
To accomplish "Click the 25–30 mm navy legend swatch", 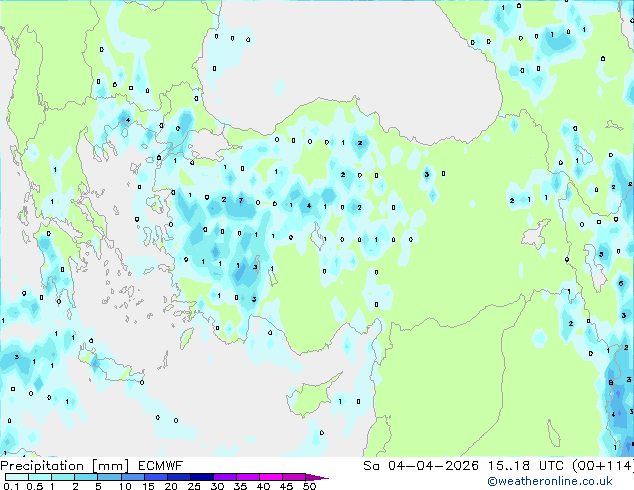I will (x=201, y=477).
